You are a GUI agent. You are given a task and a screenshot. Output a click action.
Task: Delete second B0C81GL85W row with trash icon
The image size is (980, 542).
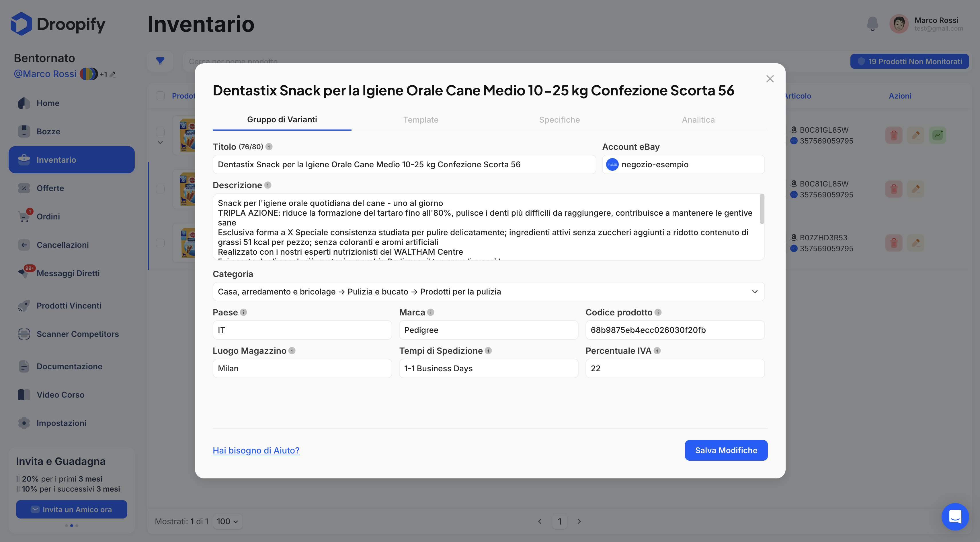coord(894,189)
